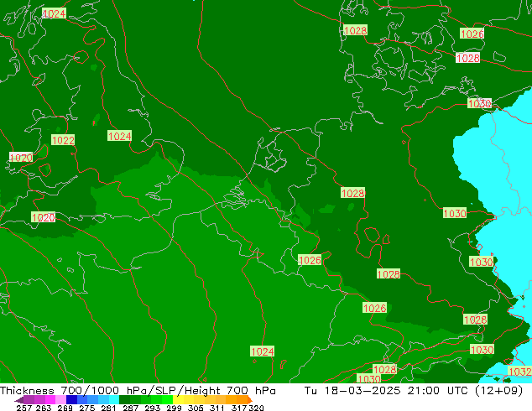The height and width of the screenshot is (411, 532).
Task: Click the 1020 label off west Wales
Action: [21, 158]
